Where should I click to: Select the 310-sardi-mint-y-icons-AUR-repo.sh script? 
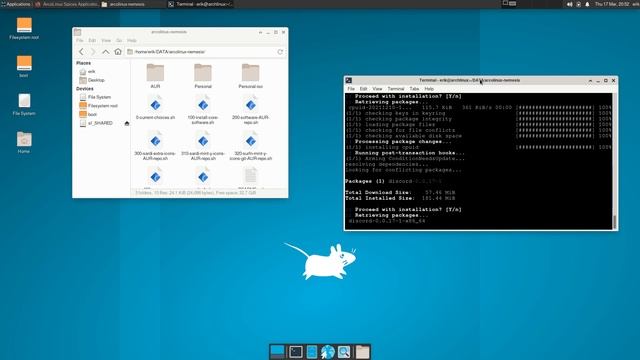[203, 145]
